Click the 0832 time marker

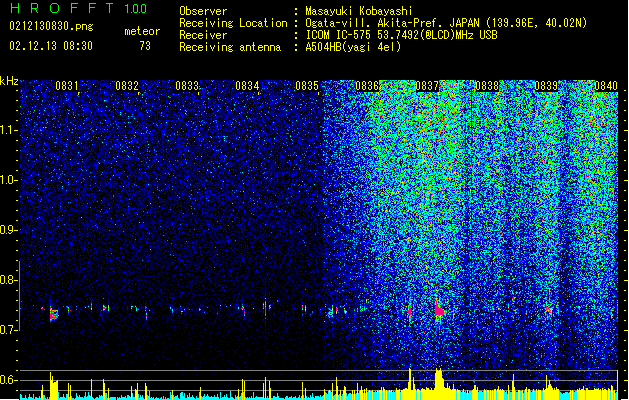click(x=127, y=86)
